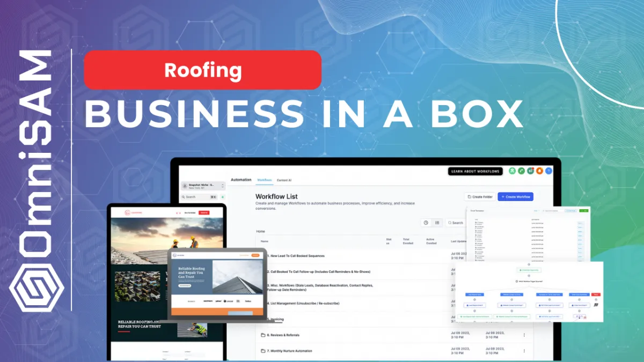Image resolution: width=644 pixels, height=362 pixels.
Task: Click the Automation section heading
Action: click(x=241, y=180)
